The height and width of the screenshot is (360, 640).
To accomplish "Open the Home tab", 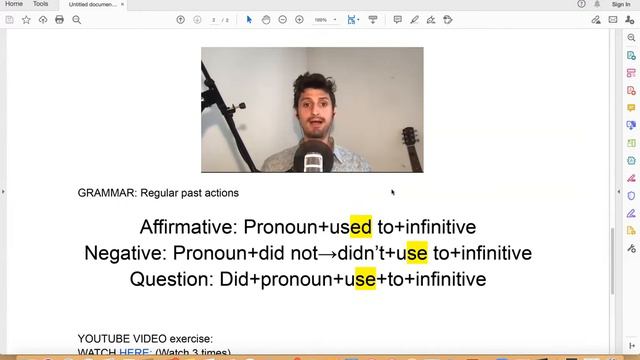I will point(14,4).
